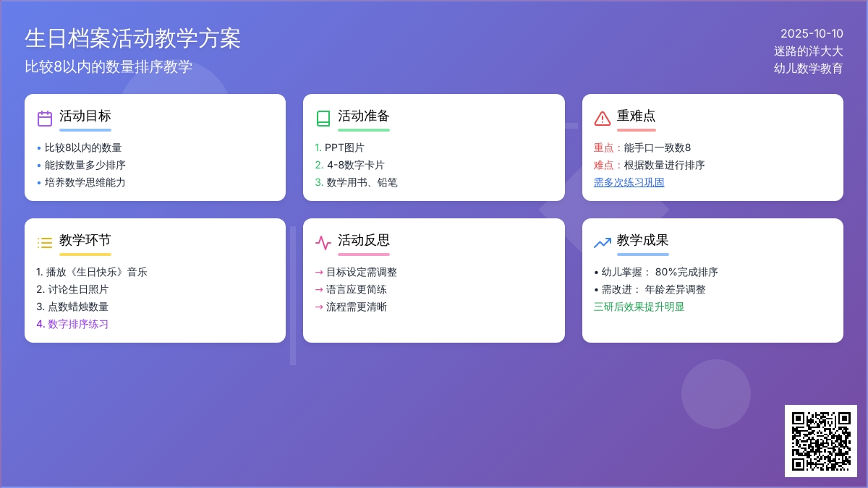The height and width of the screenshot is (488, 868).
Task: Click the red warning triangle icon
Action: point(602,119)
